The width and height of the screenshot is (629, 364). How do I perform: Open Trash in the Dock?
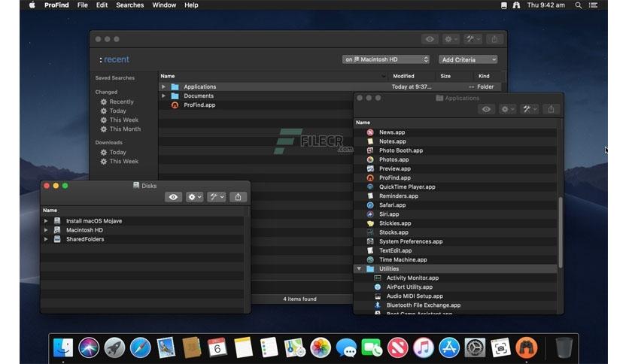564,347
